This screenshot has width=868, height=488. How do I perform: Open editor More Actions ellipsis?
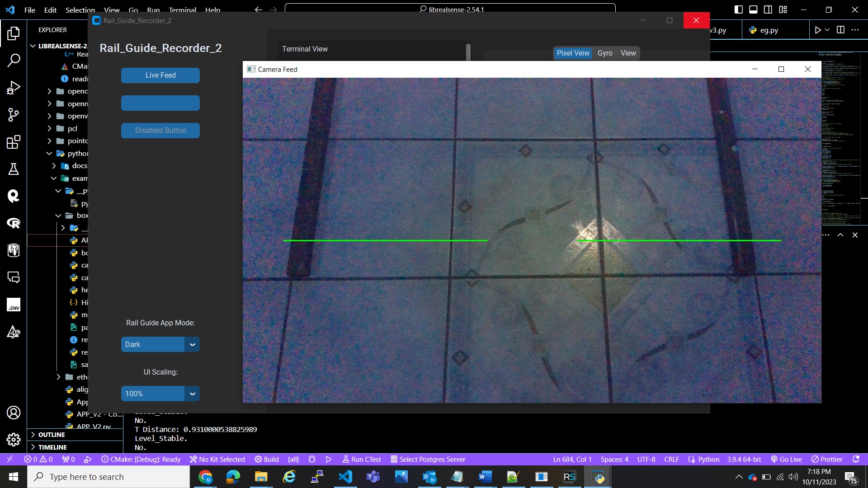855,30
